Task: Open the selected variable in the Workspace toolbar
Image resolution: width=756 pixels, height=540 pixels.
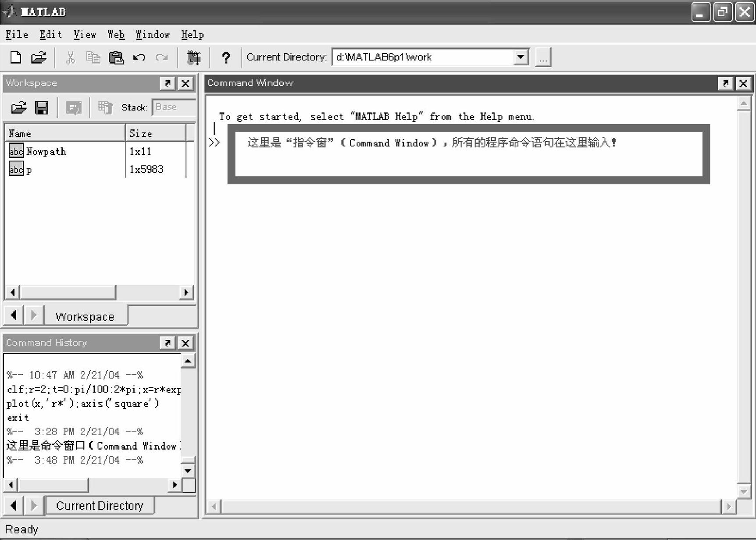Action: click(74, 107)
